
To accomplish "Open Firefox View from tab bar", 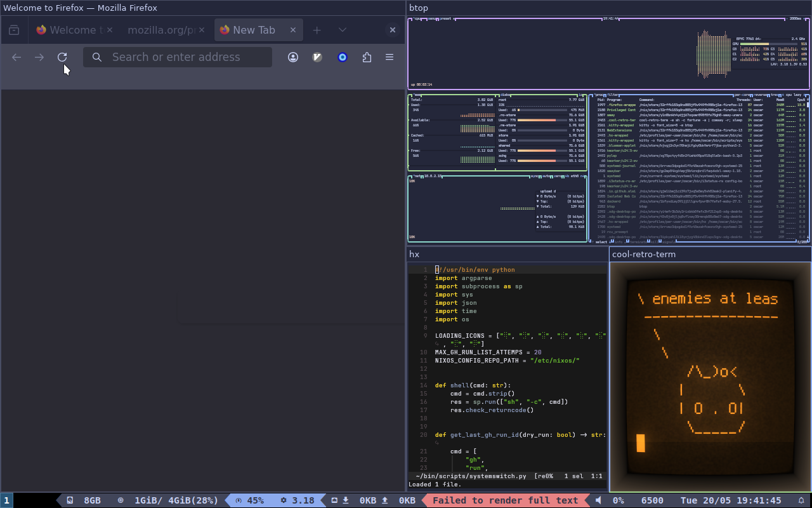I will (14, 30).
